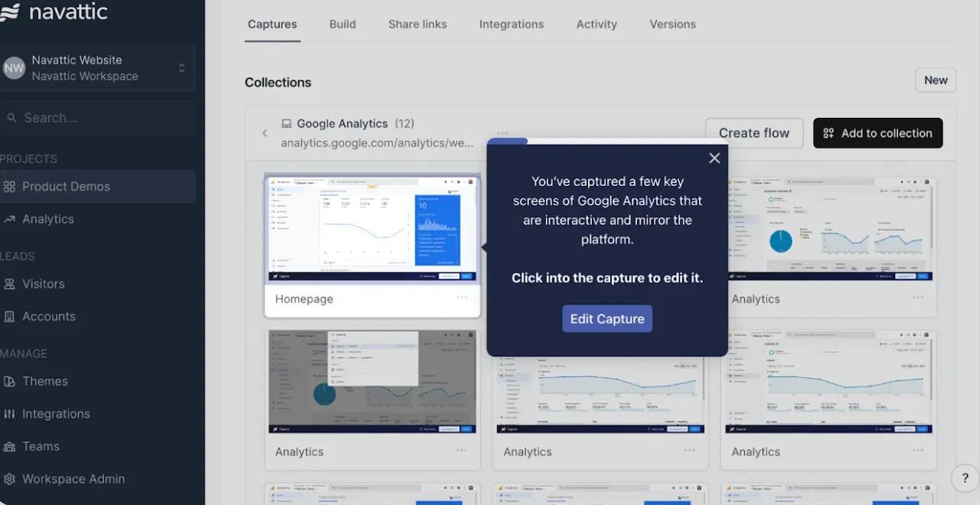Click the monitor icon next to Google Analytics

[286, 124]
